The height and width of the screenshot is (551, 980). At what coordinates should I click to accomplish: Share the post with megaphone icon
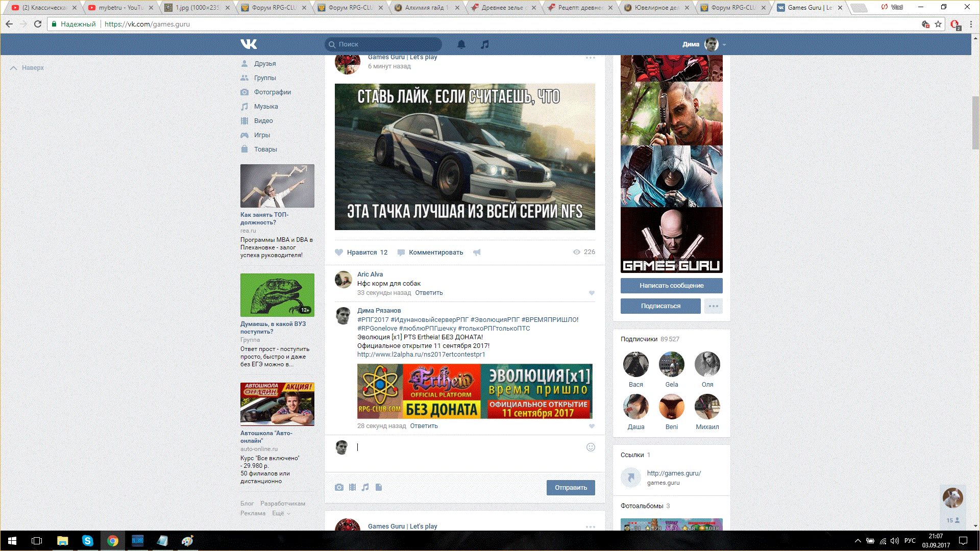click(477, 252)
